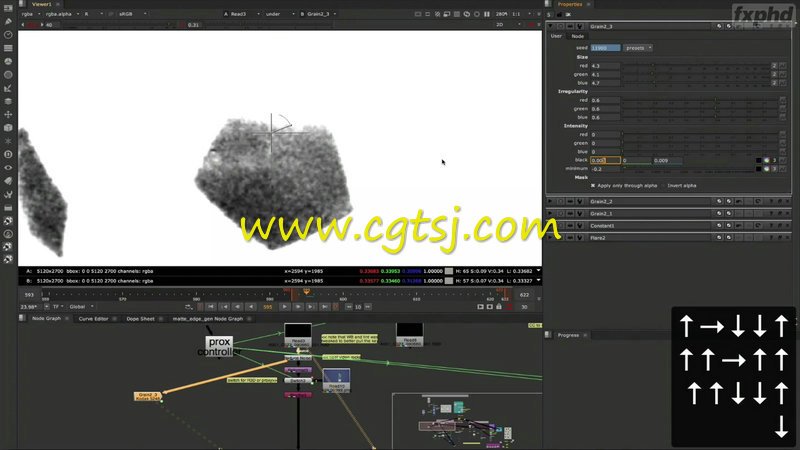This screenshot has height=450, width=800.
Task: Open the Draw nodes toolbar icon
Action: tap(8, 21)
